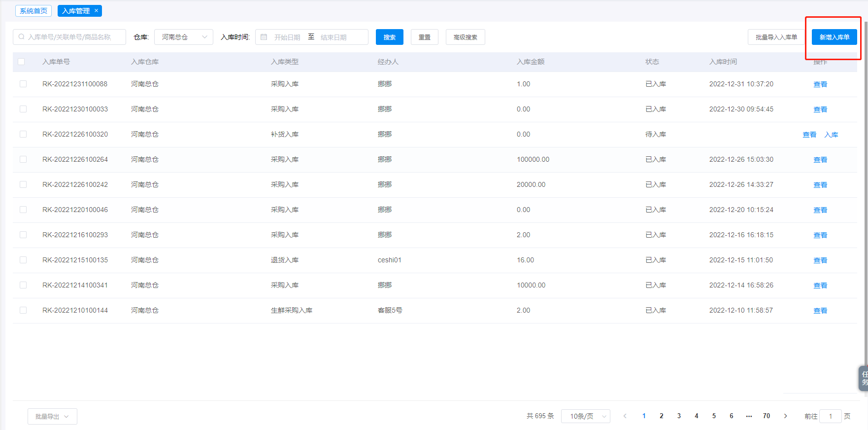Open 高级搜索 advanced search
This screenshot has height=430, width=868.
click(x=465, y=37)
